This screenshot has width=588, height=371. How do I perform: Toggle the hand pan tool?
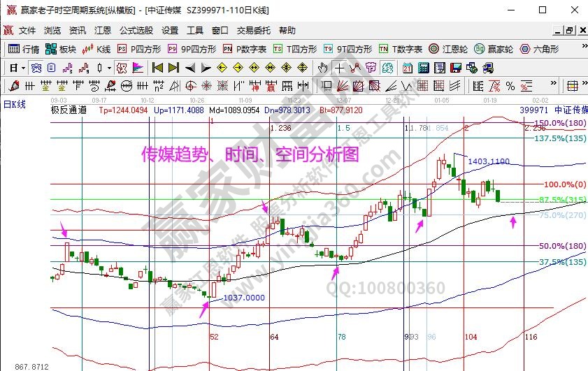[x=323, y=68]
